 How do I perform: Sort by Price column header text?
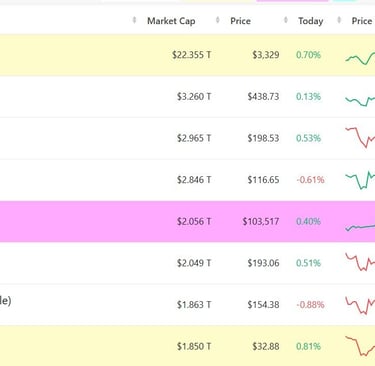[x=240, y=21]
